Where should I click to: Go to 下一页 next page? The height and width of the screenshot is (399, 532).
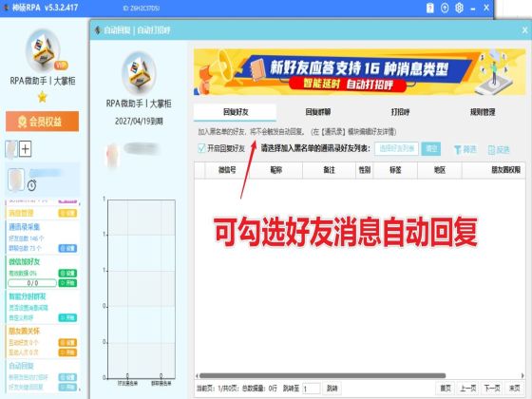coord(492,389)
